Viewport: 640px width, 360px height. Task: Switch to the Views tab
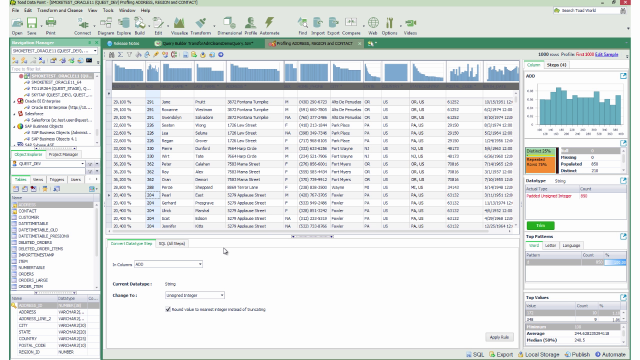(38, 180)
